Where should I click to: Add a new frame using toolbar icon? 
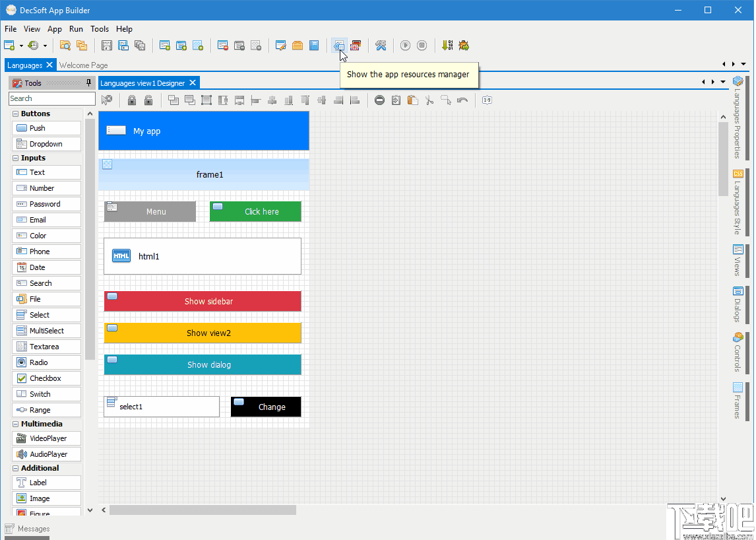click(198, 46)
